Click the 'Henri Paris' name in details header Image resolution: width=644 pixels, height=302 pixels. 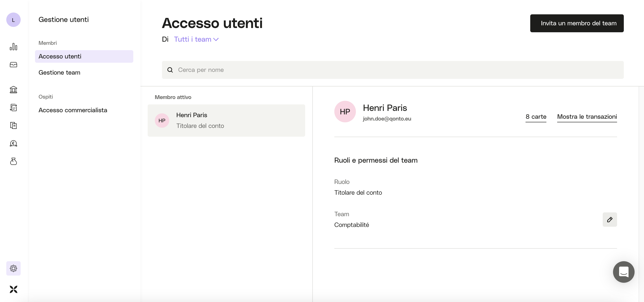pos(385,108)
